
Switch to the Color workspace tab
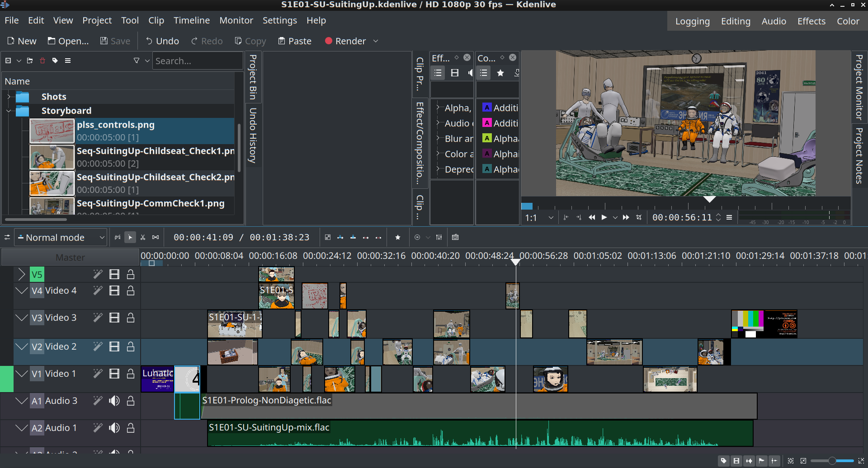(848, 21)
